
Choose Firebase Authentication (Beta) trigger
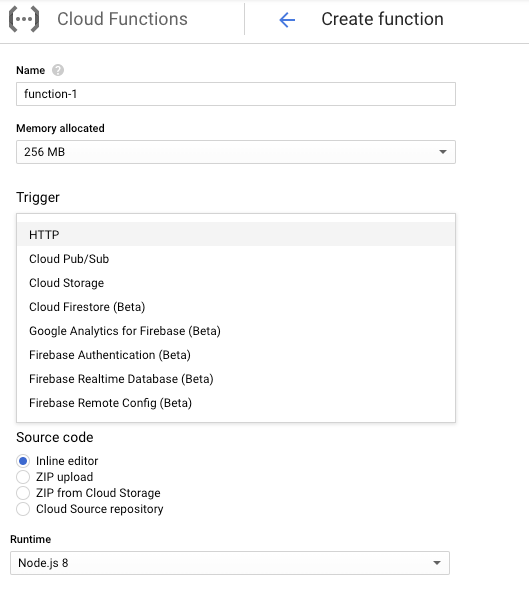(236, 355)
